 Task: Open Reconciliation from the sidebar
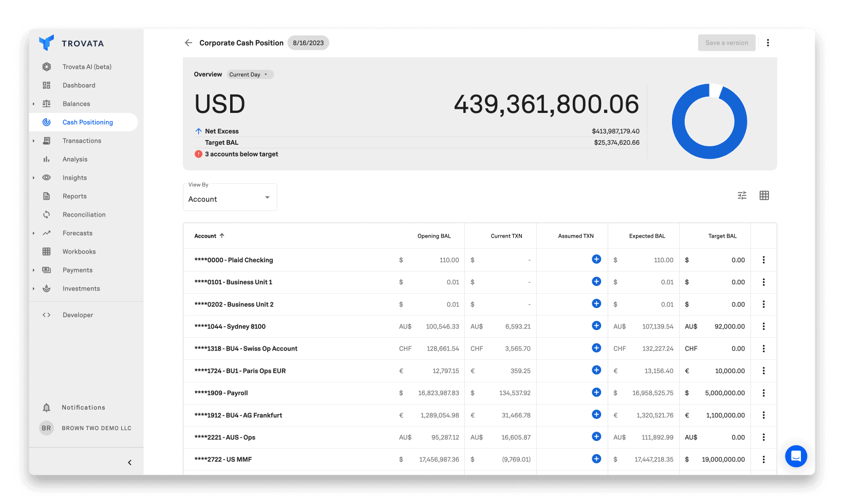click(x=47, y=214)
